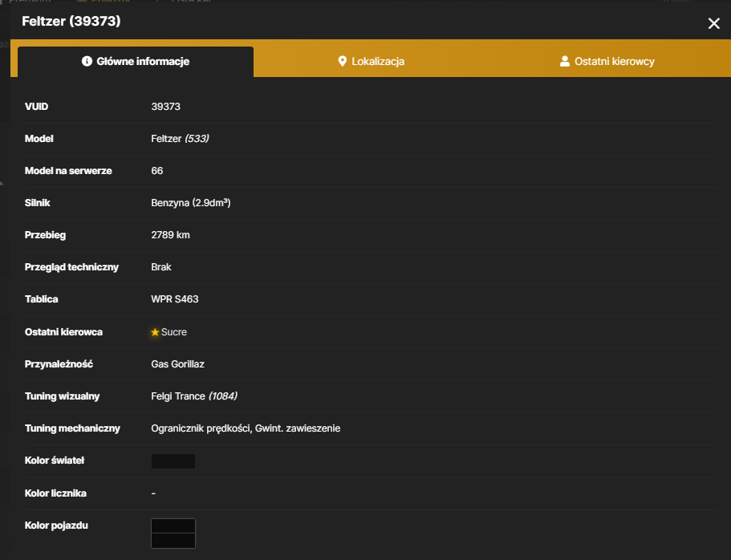
Task: Select the Główne informacje tab
Action: click(x=136, y=61)
